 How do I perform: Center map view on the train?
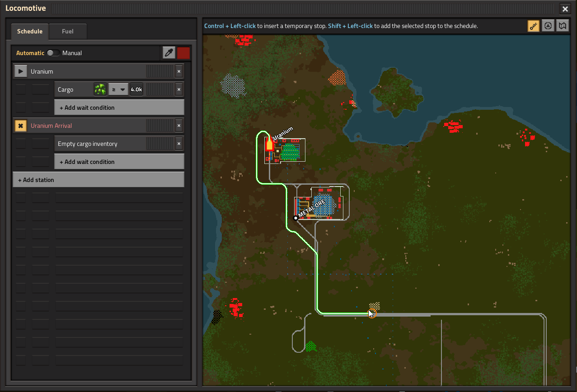tap(548, 26)
